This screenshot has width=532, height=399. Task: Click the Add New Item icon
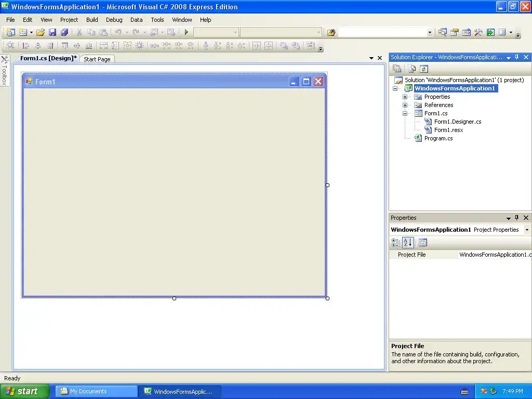click(23, 32)
